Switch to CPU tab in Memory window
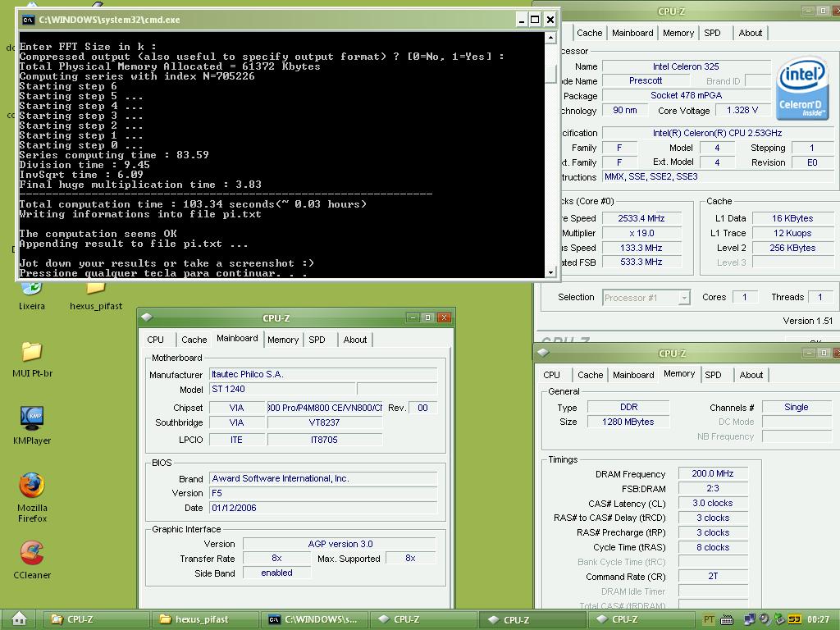Screen dimensions: 840x630 tap(552, 375)
